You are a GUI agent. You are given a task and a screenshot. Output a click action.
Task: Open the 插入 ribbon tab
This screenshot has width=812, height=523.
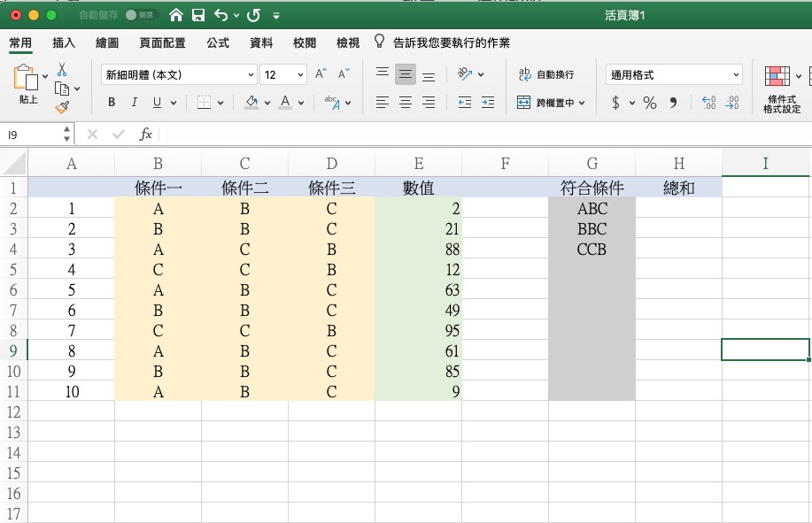[64, 42]
